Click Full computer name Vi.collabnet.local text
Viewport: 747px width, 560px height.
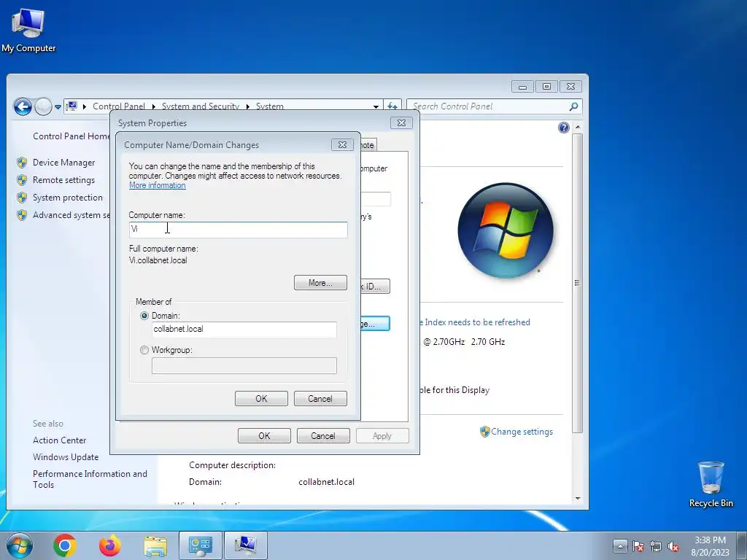pyautogui.click(x=158, y=260)
